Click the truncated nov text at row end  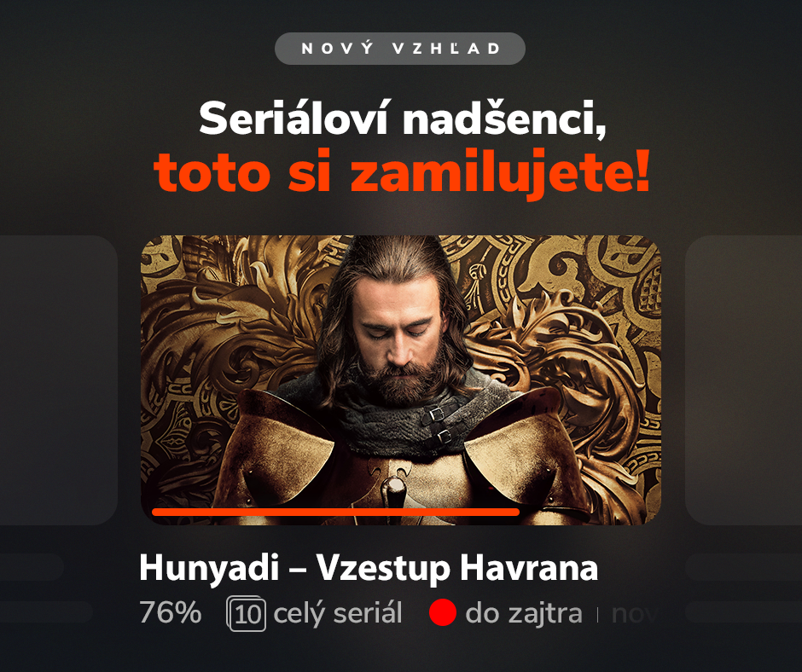634,614
